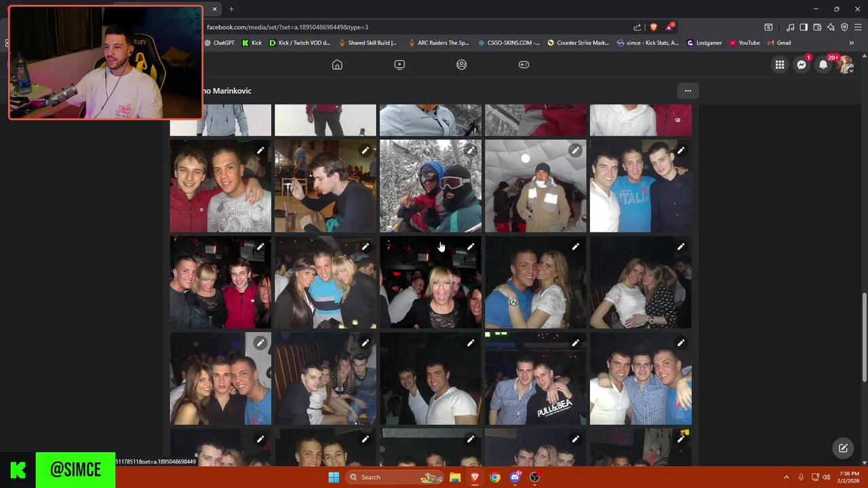868x488 pixels.
Task: Open the Windows Start menu
Action: click(334, 477)
